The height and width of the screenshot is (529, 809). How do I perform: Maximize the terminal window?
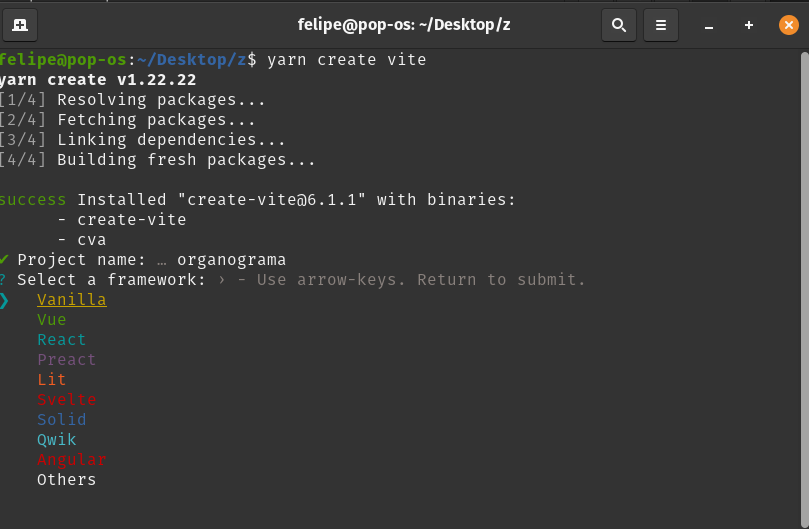(x=748, y=25)
